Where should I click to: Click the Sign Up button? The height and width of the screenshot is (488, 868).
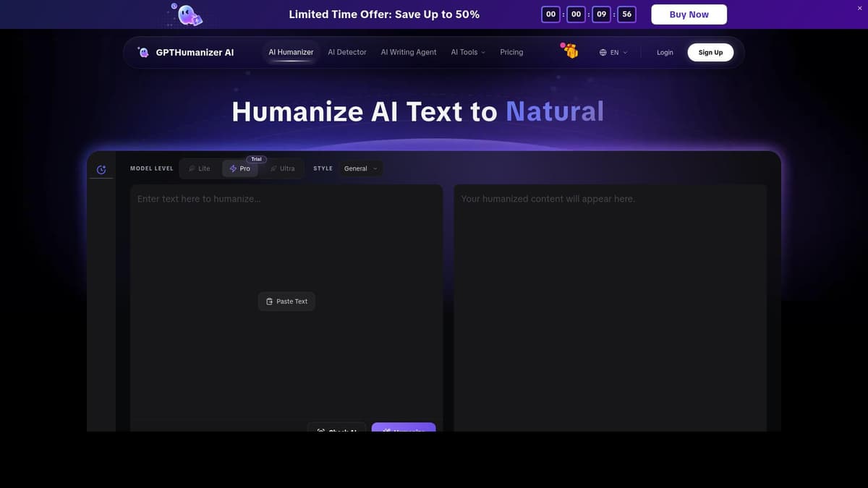pos(710,52)
